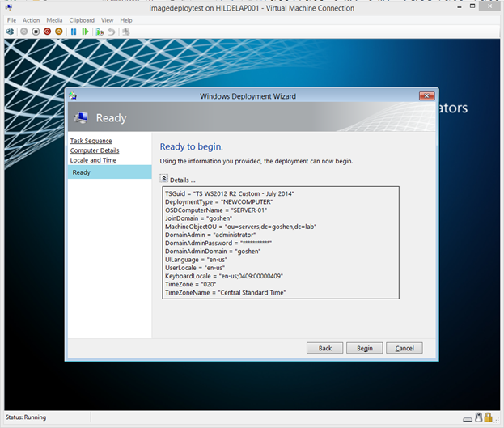Click the green Reset/resume icon

point(85,32)
